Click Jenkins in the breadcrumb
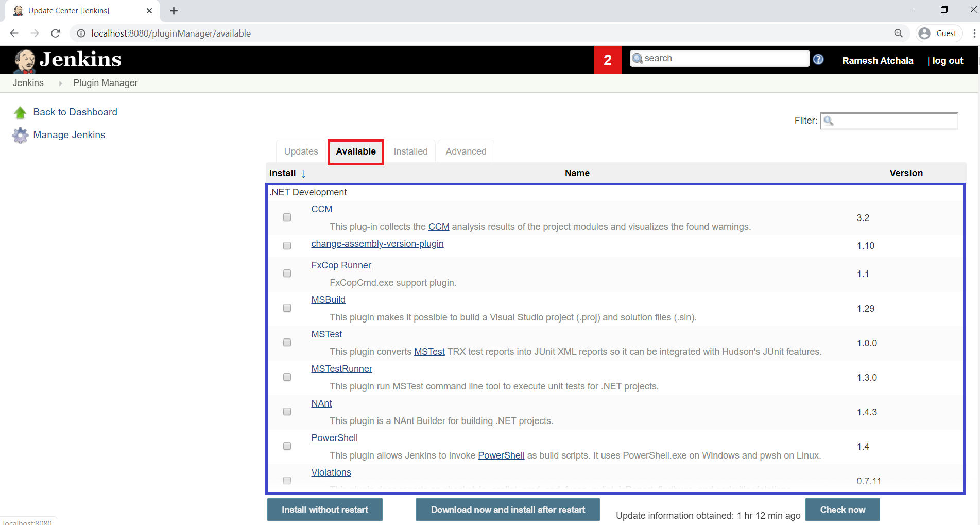Viewport: 980px width, 525px height. pos(28,83)
